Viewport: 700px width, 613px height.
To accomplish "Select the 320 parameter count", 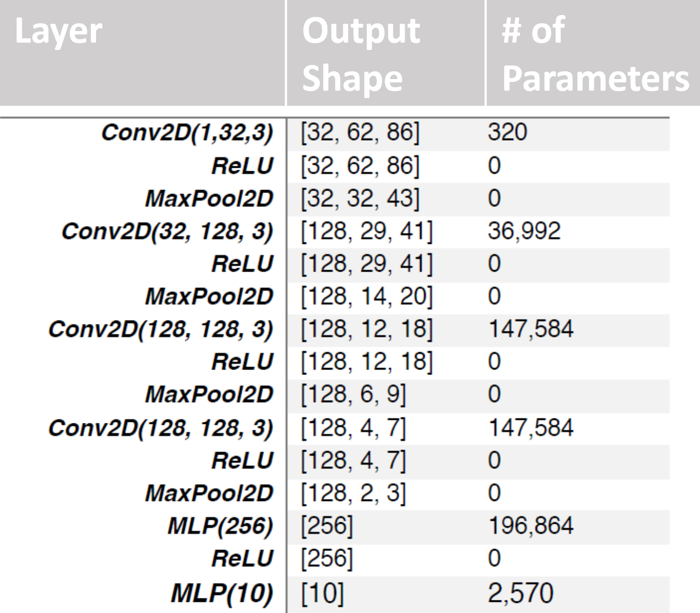I will [x=507, y=132].
